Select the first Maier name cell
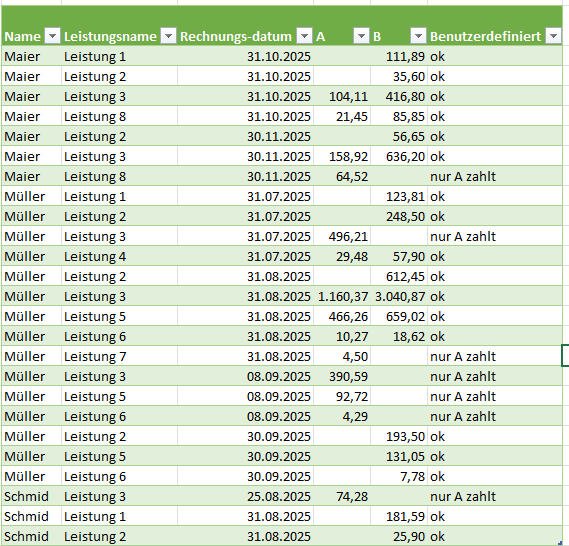This screenshot has width=569, height=546. click(x=32, y=56)
